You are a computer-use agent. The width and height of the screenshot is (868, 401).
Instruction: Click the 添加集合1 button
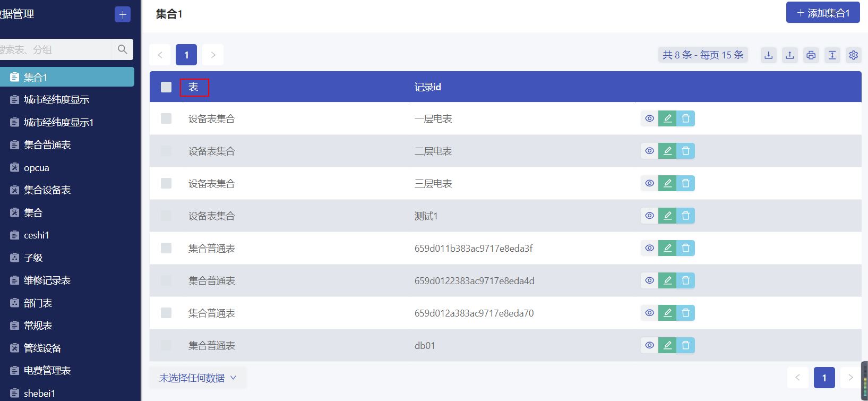(x=823, y=13)
